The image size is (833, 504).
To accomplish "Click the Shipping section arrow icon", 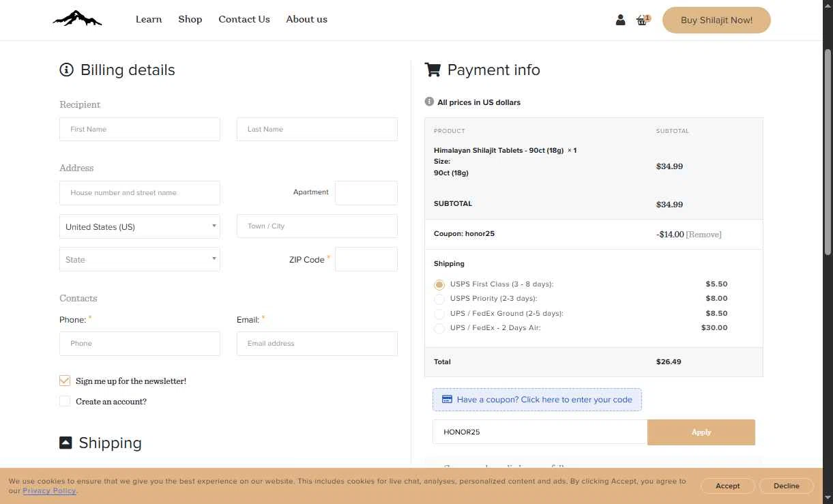I will tap(65, 443).
